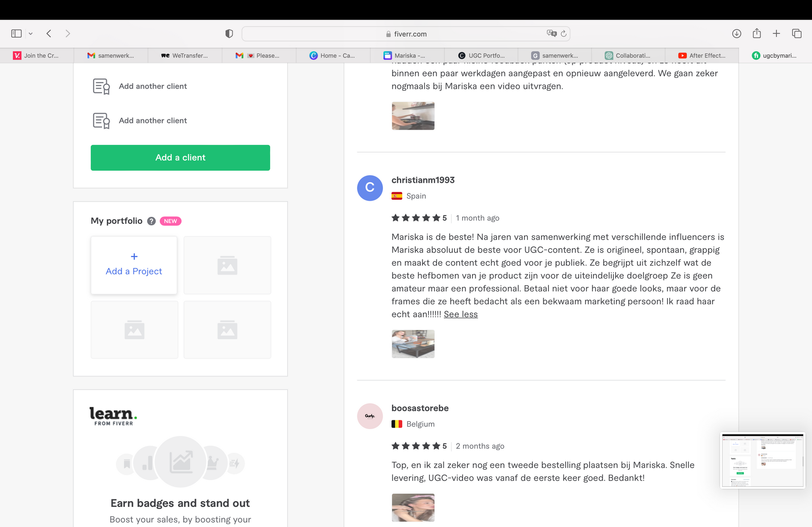Screen dimensions: 812x527
Task: Show tab overview icon
Action: coord(796,34)
